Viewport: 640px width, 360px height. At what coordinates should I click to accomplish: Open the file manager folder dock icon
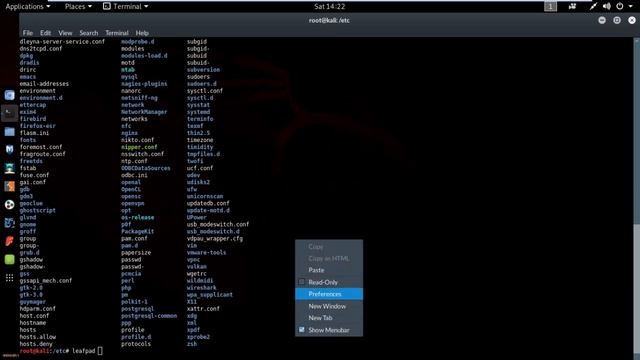tap(9, 131)
